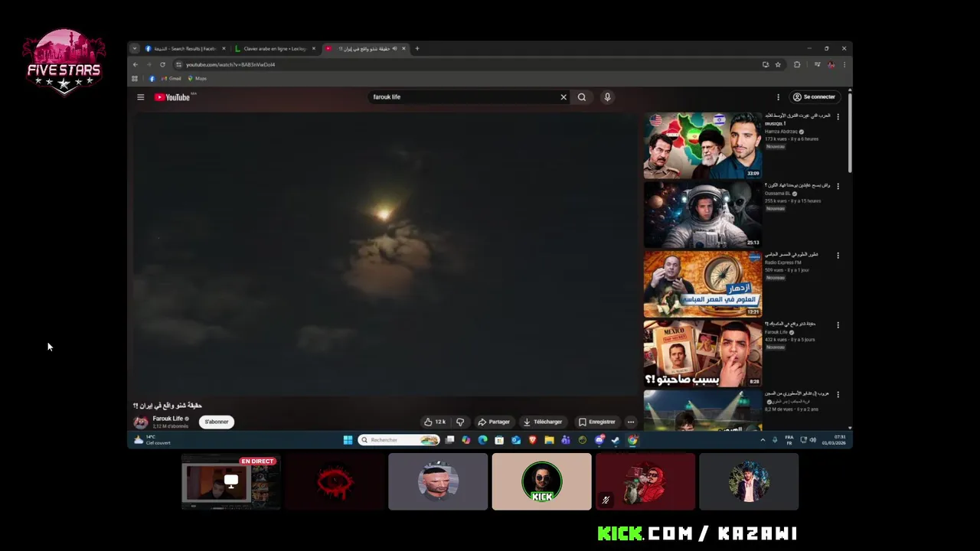The width and height of the screenshot is (980, 551).
Task: Open options menu for Hamza Abdrzaq video
Action: pos(838,116)
